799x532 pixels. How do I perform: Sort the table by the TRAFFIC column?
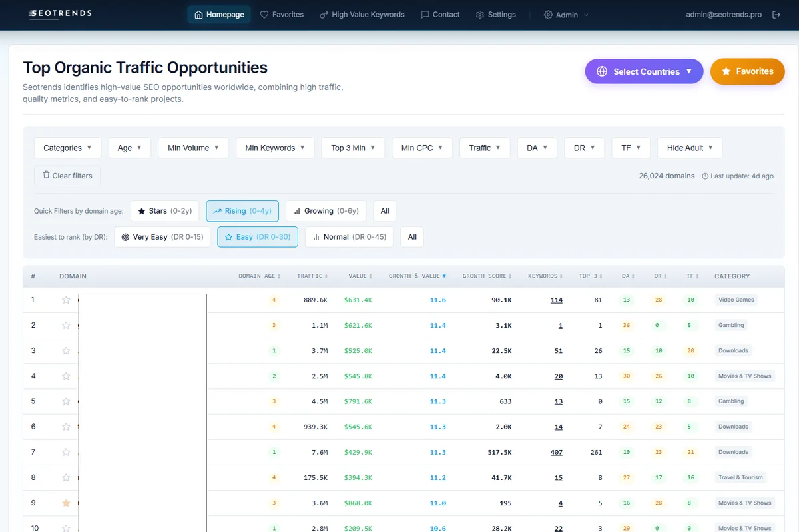(x=312, y=276)
